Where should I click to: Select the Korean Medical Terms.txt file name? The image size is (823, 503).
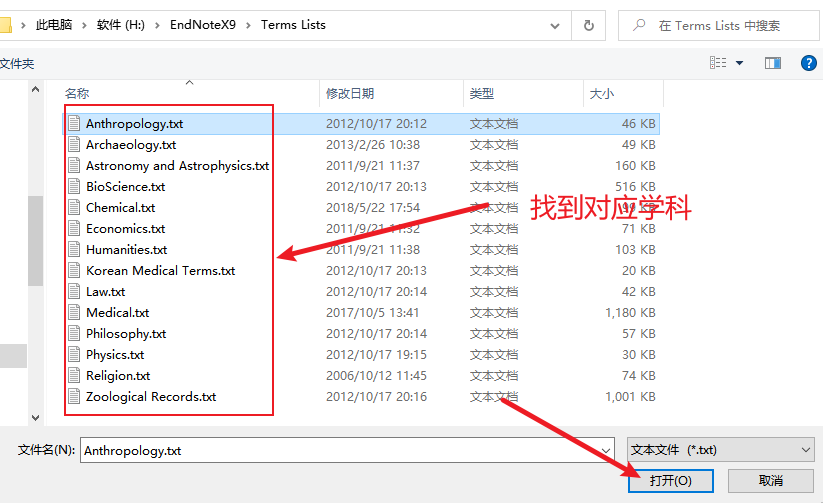click(x=160, y=270)
